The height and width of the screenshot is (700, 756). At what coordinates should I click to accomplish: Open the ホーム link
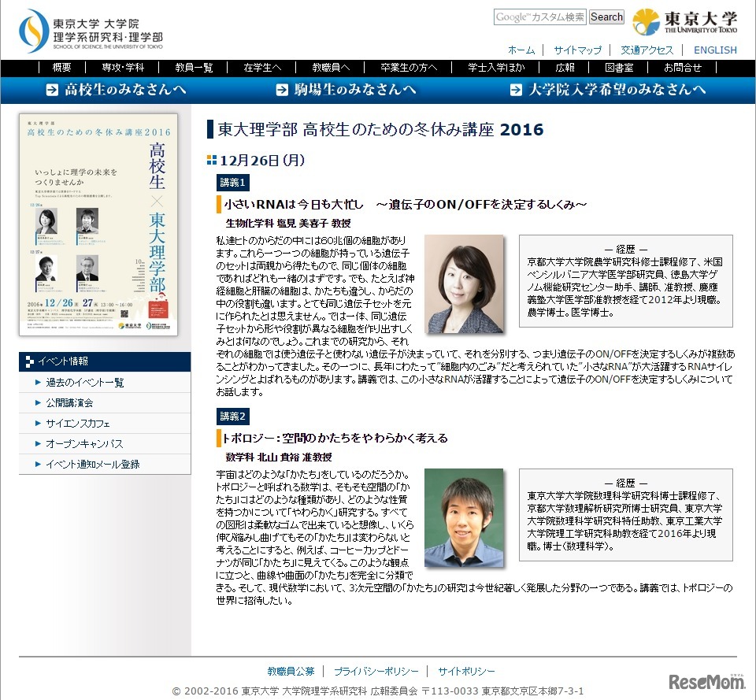point(521,50)
